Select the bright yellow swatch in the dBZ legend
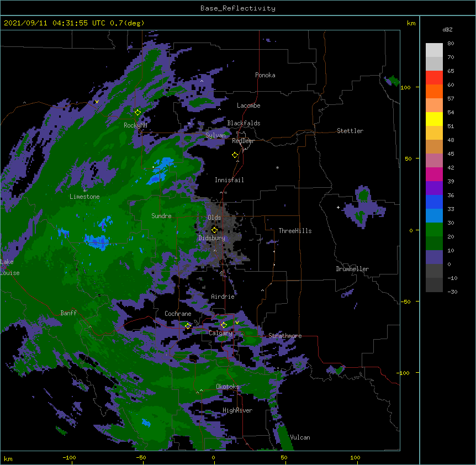The width and height of the screenshot is (476, 465). (x=434, y=119)
